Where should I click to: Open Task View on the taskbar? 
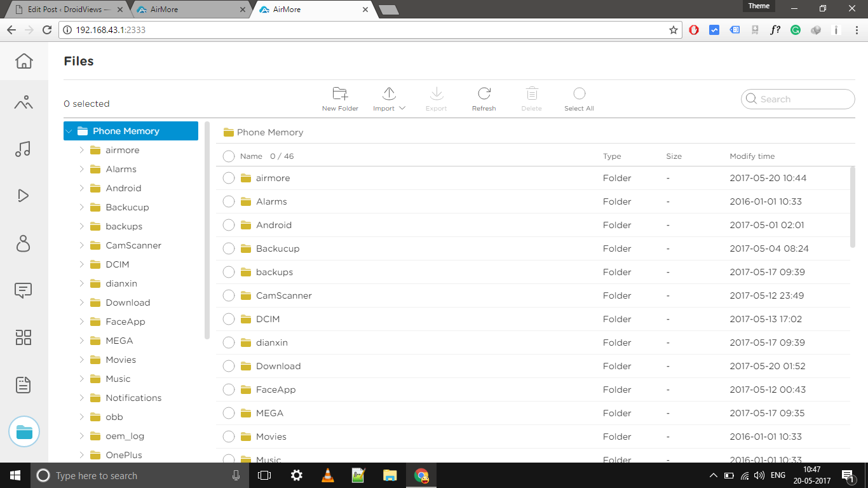point(264,475)
